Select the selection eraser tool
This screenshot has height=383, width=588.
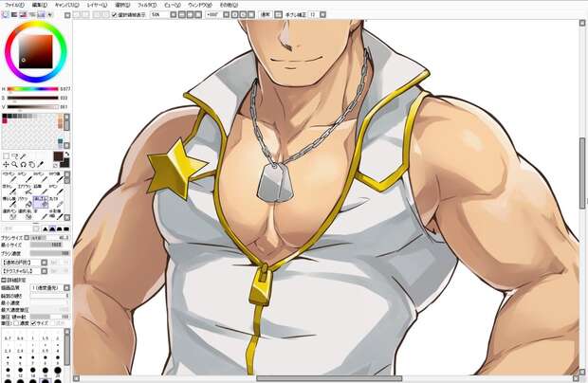click(x=25, y=214)
